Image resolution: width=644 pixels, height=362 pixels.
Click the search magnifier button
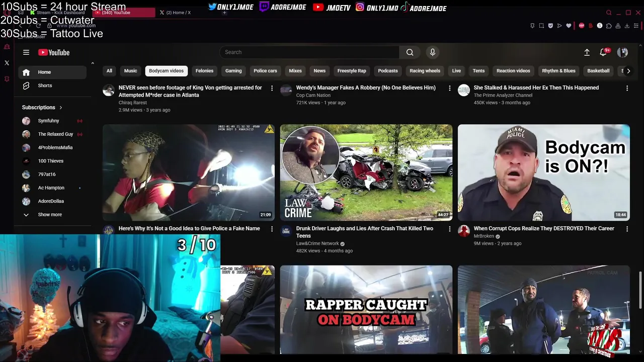[x=410, y=52]
